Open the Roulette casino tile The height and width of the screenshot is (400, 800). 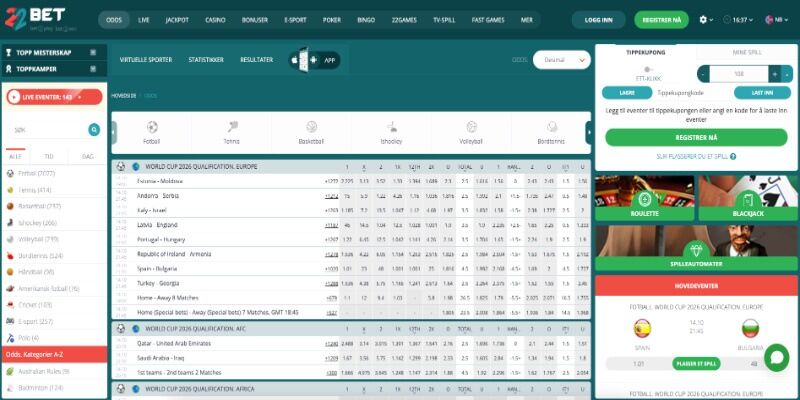click(x=644, y=198)
